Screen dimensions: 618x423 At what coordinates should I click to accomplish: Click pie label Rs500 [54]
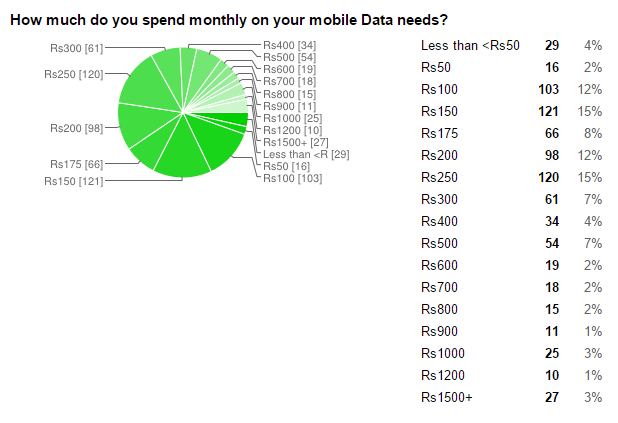point(290,58)
